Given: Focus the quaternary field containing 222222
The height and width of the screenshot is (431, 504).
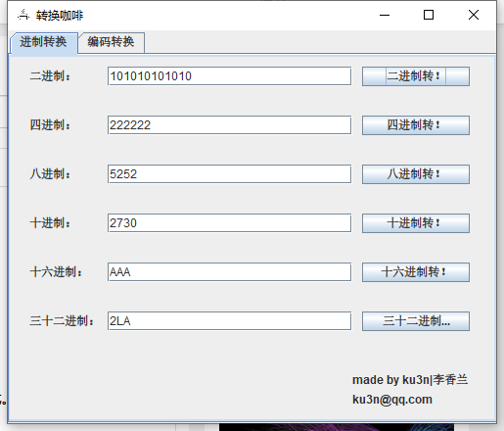Looking at the screenshot, I should (x=229, y=125).
